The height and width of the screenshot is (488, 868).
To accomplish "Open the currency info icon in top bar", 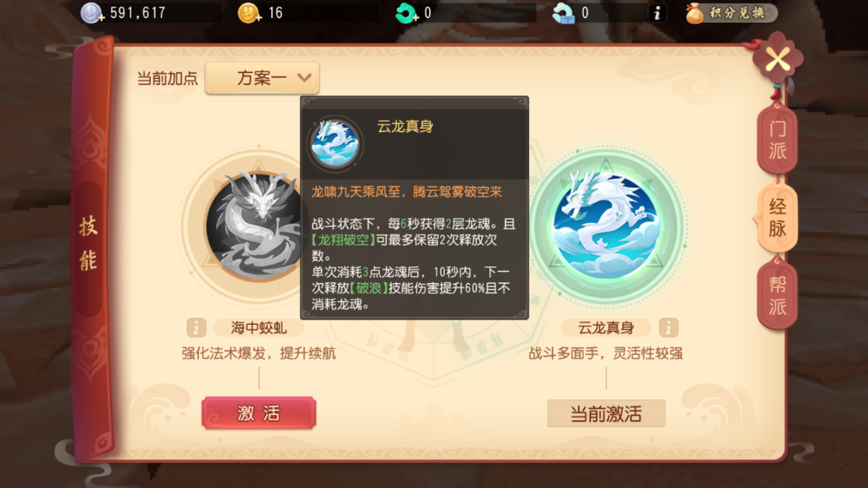I will click(x=657, y=13).
